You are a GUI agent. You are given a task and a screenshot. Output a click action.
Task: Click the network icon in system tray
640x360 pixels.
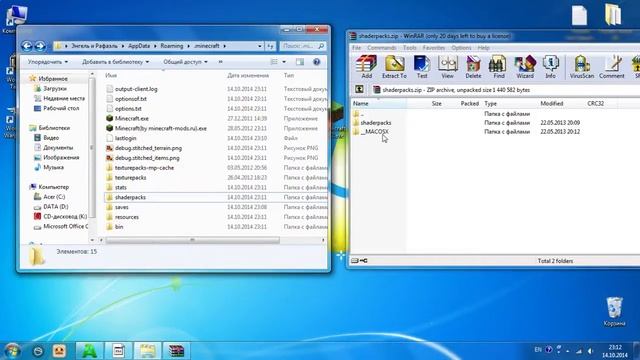pyautogui.click(x=579, y=351)
